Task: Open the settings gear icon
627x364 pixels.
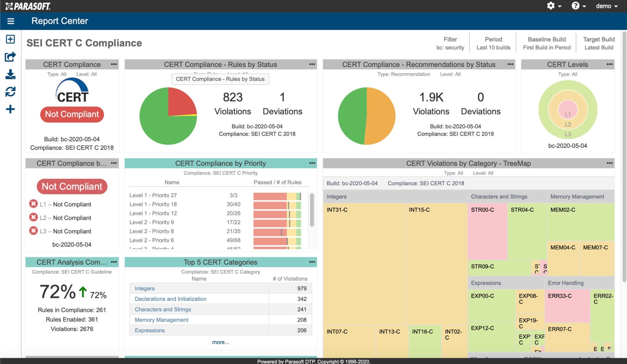Action: pyautogui.click(x=551, y=6)
